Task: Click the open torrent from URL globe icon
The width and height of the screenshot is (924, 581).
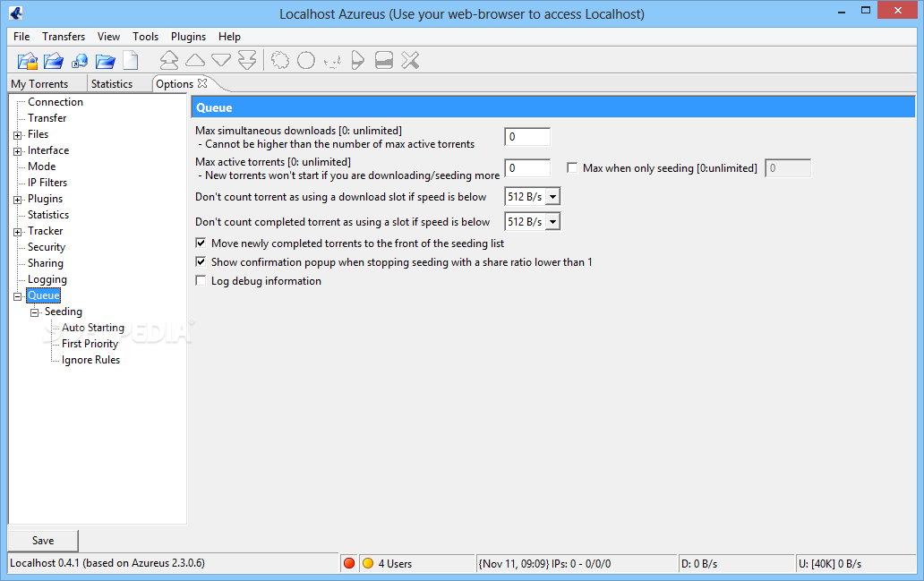Action: 80,61
